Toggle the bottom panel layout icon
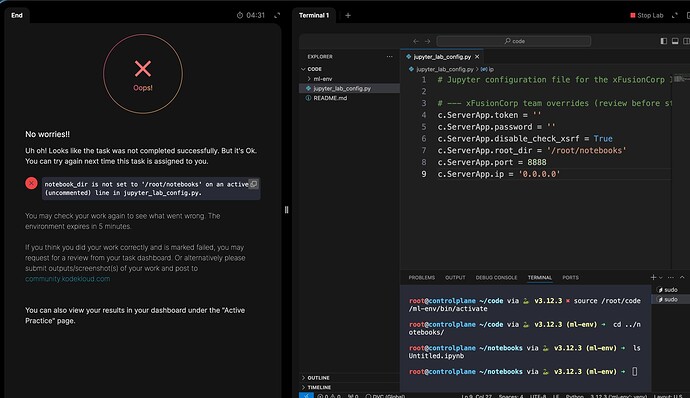 [x=675, y=41]
